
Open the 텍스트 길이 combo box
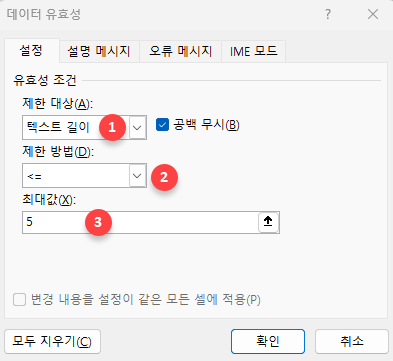(x=84, y=127)
